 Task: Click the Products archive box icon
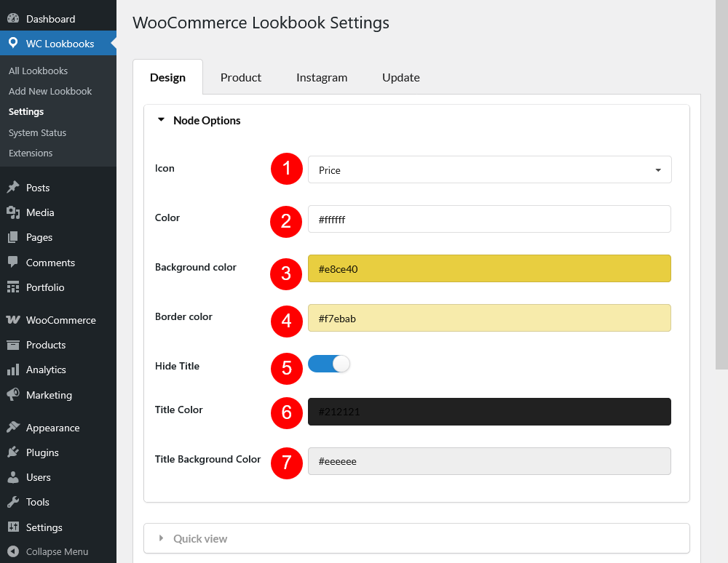(x=13, y=345)
